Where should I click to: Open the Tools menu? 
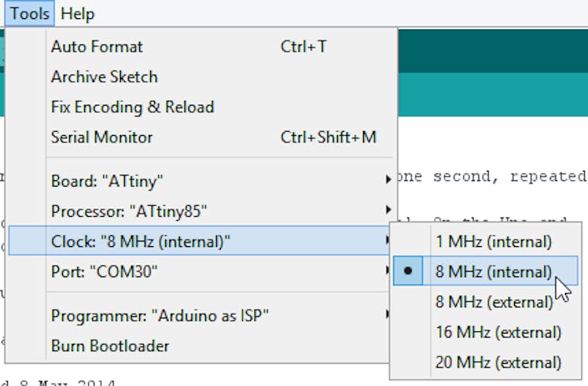click(30, 14)
